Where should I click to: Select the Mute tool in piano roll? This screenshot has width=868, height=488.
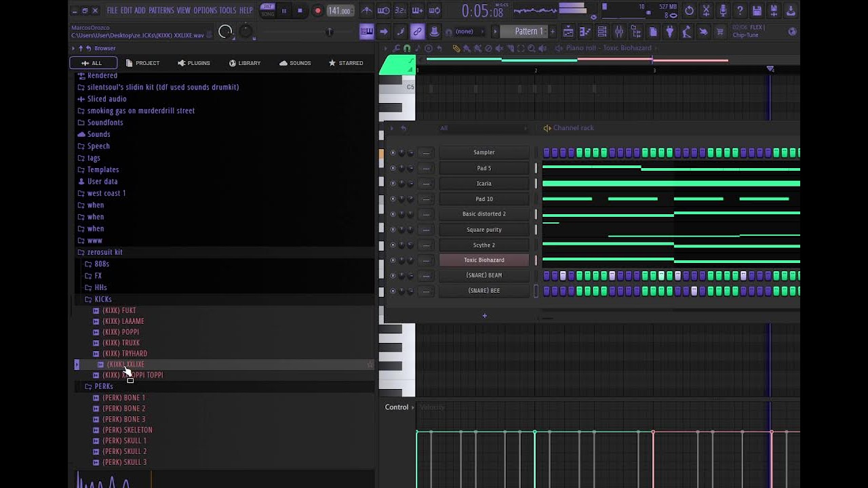point(500,48)
